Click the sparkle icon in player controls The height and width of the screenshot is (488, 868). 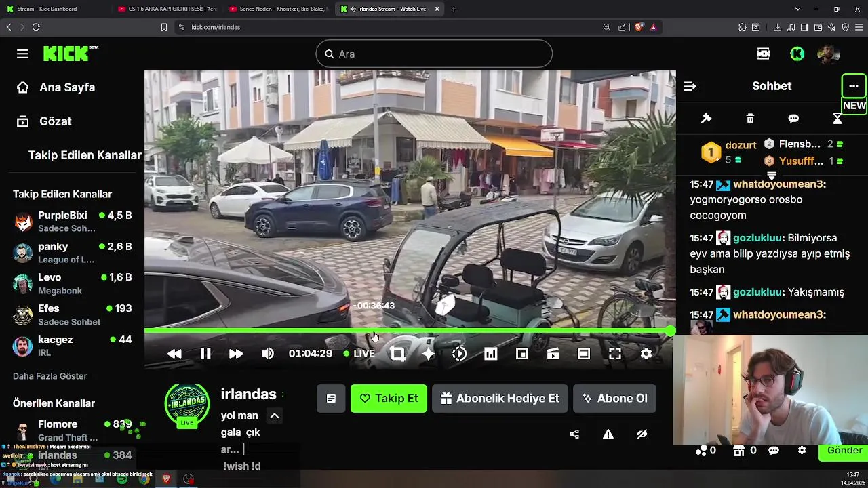(428, 354)
